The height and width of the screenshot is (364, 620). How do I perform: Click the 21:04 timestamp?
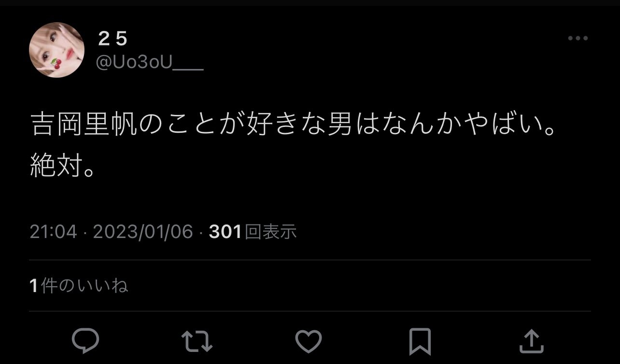click(53, 232)
